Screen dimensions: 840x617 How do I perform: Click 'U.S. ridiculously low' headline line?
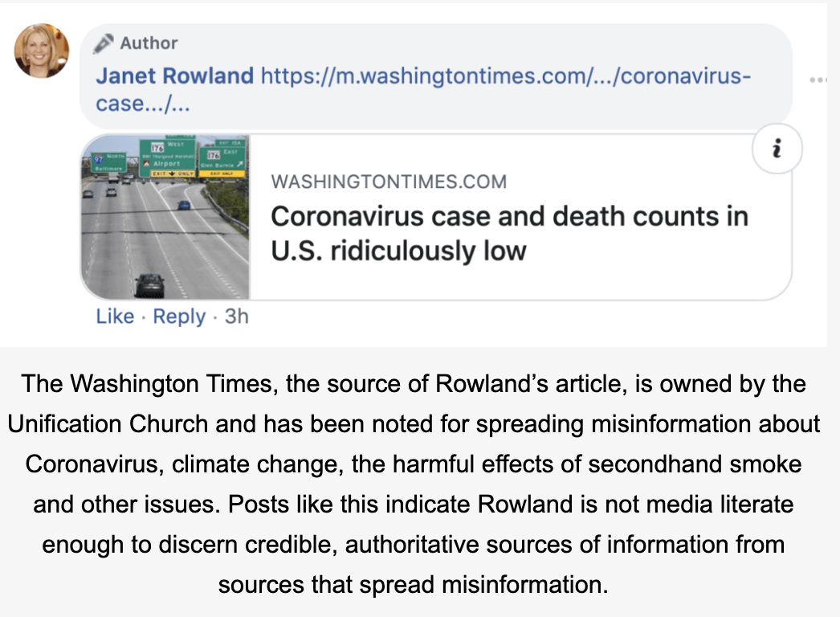click(398, 251)
